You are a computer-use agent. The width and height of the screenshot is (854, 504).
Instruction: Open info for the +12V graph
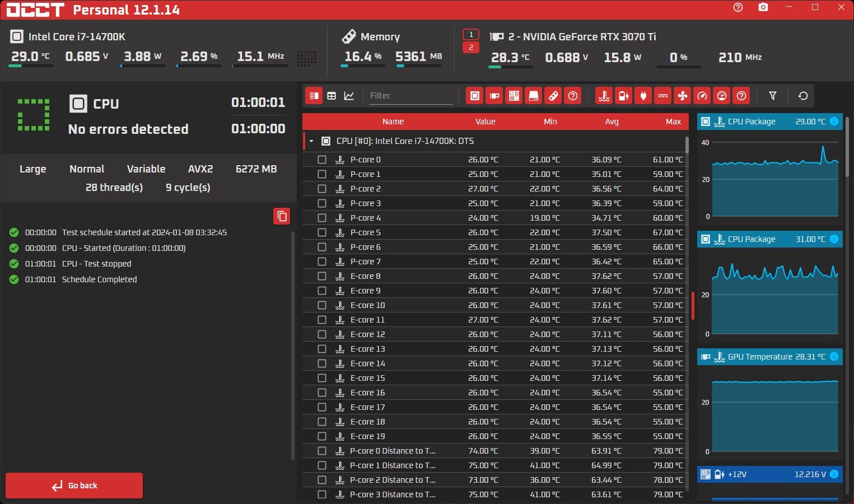click(834, 474)
